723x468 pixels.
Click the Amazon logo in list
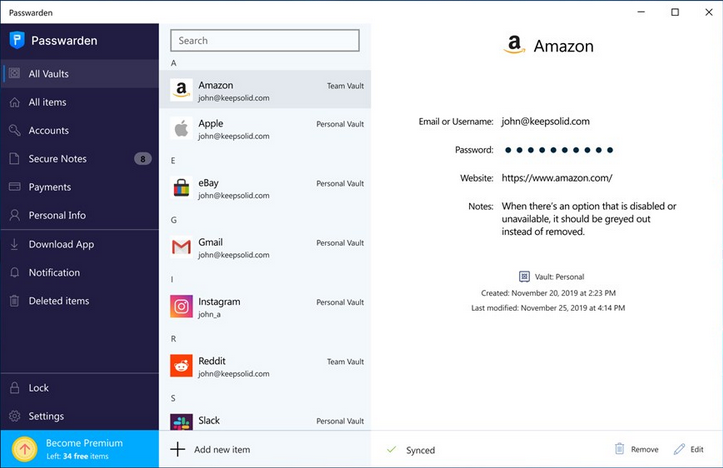pos(181,89)
